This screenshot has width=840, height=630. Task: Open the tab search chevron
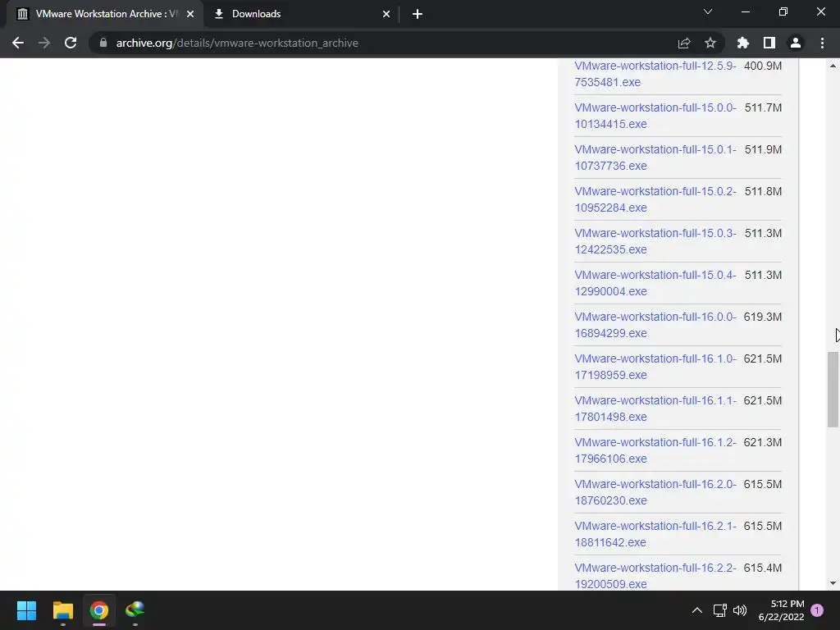click(708, 11)
